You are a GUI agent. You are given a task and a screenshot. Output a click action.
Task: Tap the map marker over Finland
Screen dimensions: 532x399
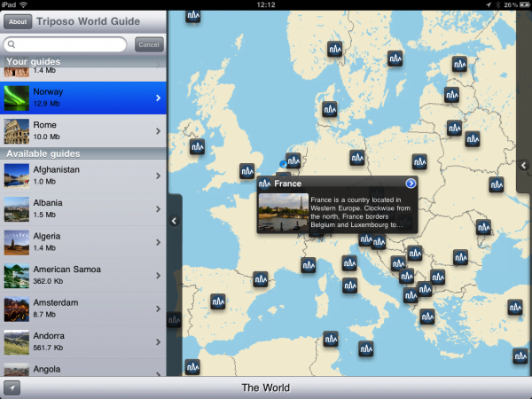pyautogui.click(x=459, y=64)
